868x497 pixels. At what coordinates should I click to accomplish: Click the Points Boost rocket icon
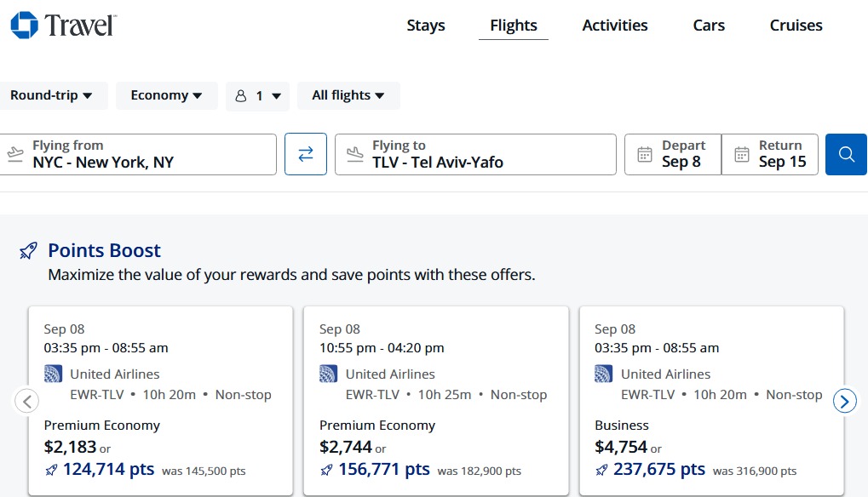[28, 251]
